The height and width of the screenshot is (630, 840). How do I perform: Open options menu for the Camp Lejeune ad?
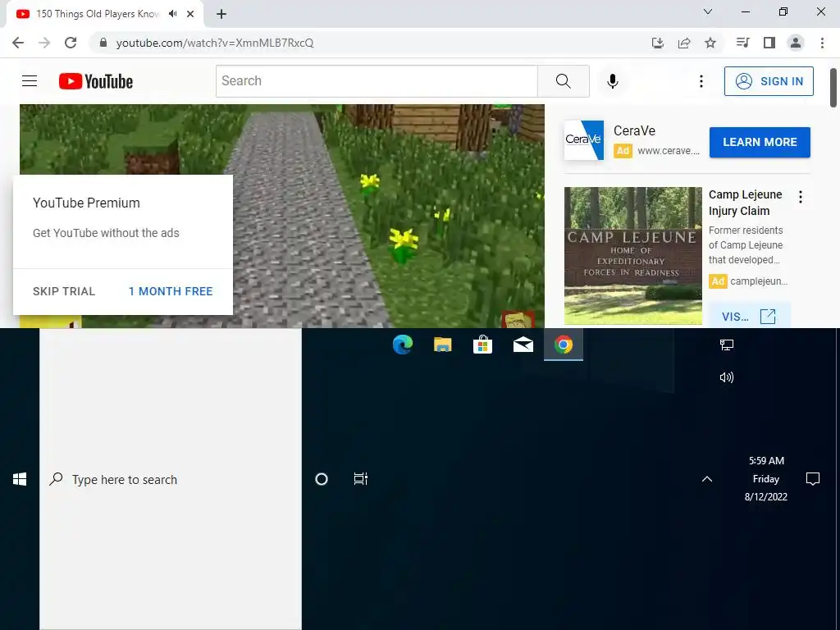[801, 197]
